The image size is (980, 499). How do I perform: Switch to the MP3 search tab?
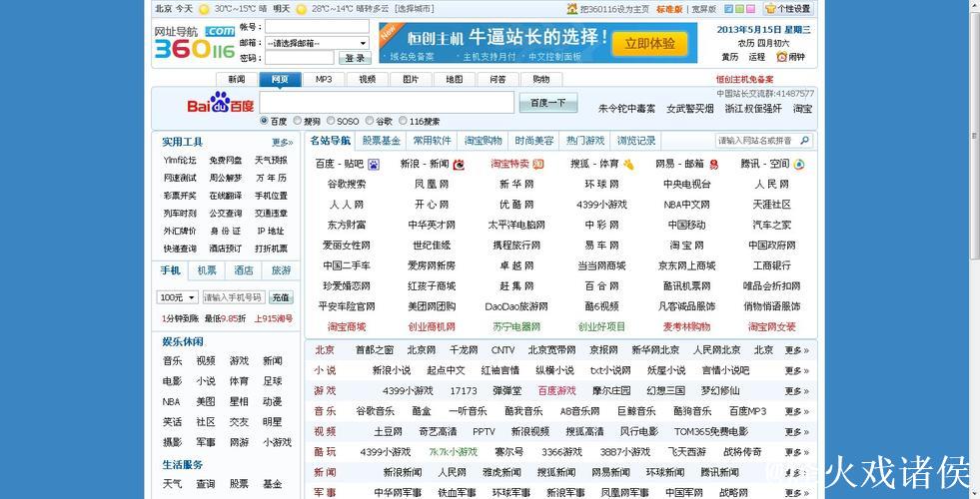(324, 79)
